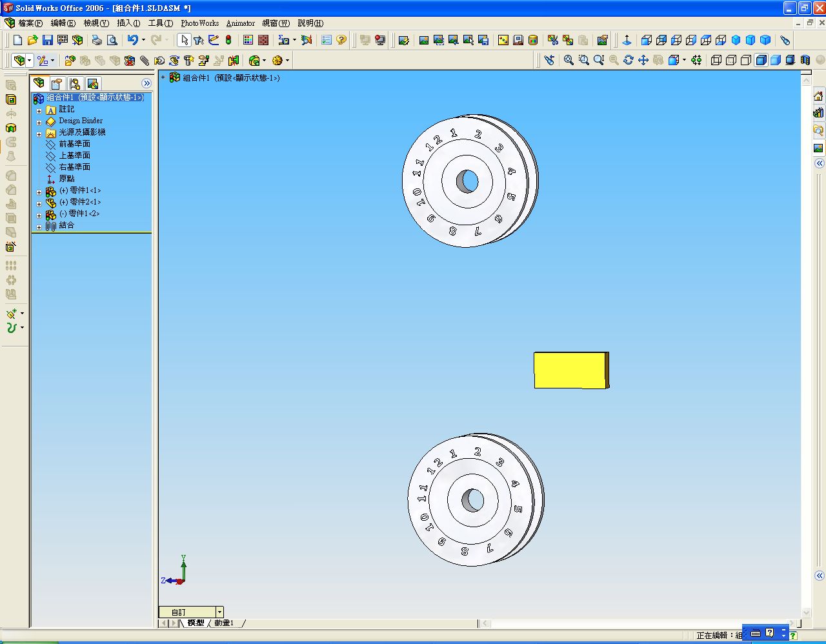Select the 上基準面 plane
This screenshot has width=826, height=644.
(74, 156)
